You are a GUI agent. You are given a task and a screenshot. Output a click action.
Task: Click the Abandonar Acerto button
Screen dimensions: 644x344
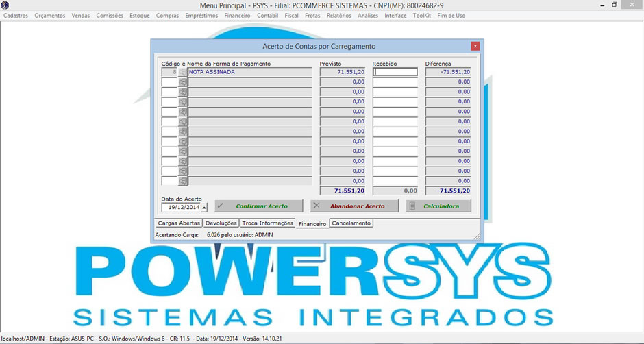tap(354, 206)
